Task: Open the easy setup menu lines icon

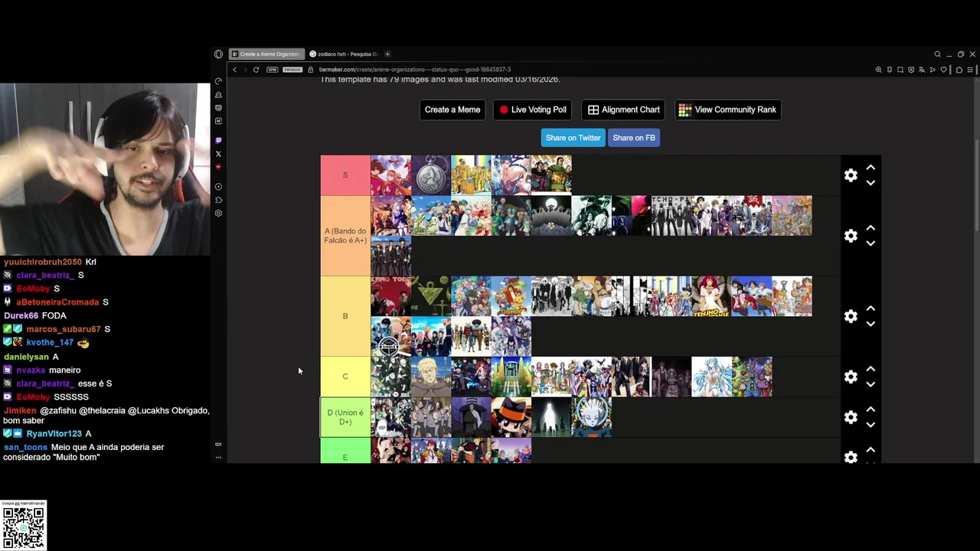Action: pyautogui.click(x=970, y=70)
